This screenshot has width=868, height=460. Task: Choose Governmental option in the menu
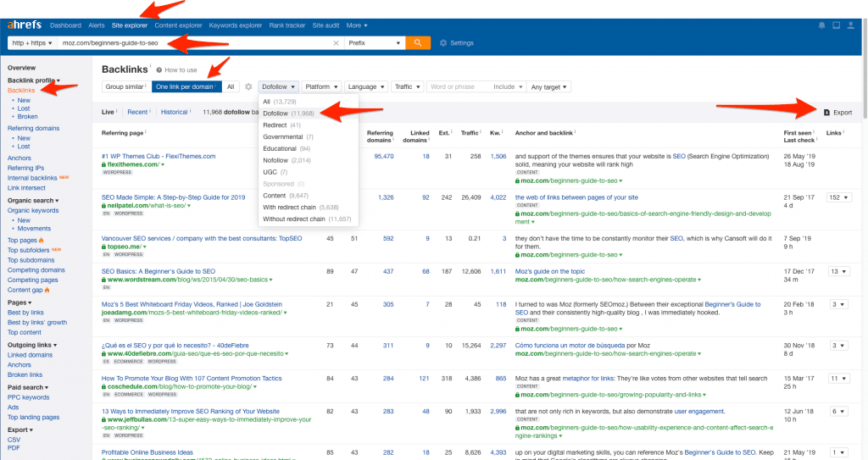point(309,136)
